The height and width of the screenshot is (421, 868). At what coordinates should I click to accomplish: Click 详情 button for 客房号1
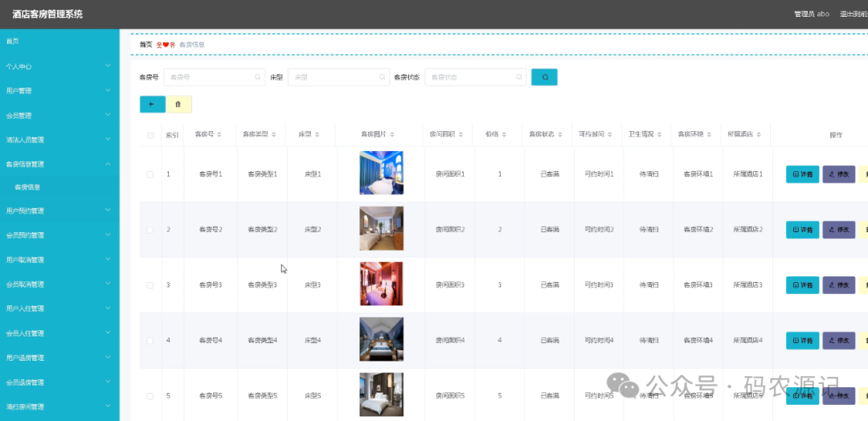802,174
